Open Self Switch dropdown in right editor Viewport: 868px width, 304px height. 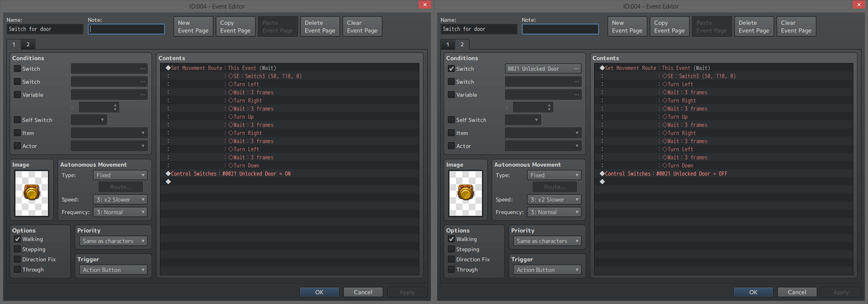[523, 120]
